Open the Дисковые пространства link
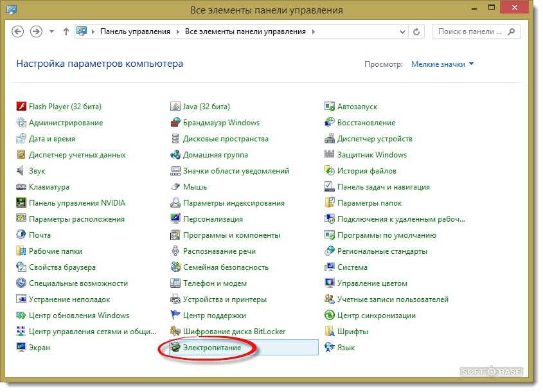Screen dimensions: 543x392 (x=226, y=139)
